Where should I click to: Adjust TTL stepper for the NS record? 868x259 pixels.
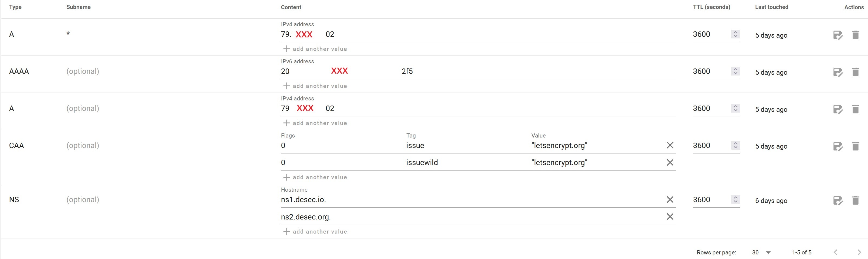coord(735,199)
